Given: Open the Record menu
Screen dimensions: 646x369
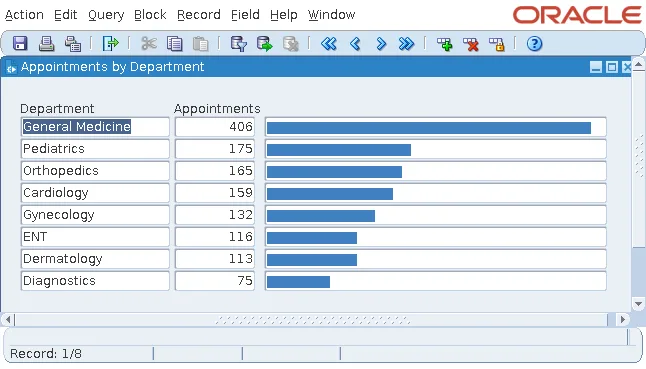Looking at the screenshot, I should [199, 15].
